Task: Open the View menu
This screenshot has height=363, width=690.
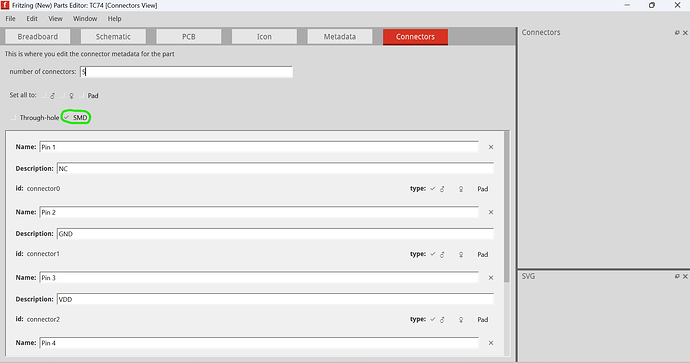Action: [55, 18]
